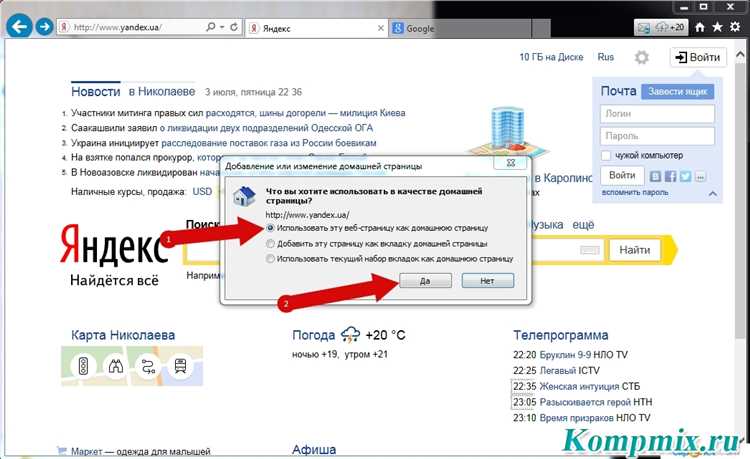The image size is (750, 459).
Task: Open the address bar dropdown arrow
Action: 222,27
